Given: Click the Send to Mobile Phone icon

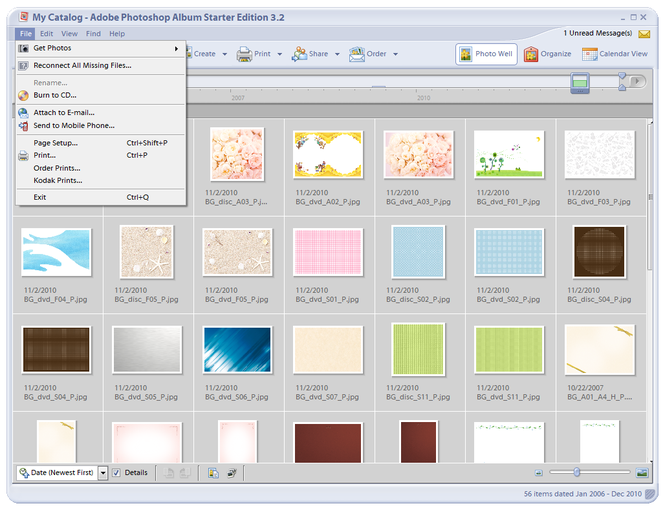Looking at the screenshot, I should point(23,126).
